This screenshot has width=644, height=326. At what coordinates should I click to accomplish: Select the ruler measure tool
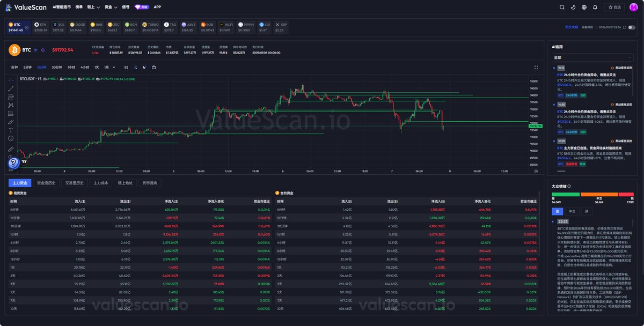coord(11,149)
